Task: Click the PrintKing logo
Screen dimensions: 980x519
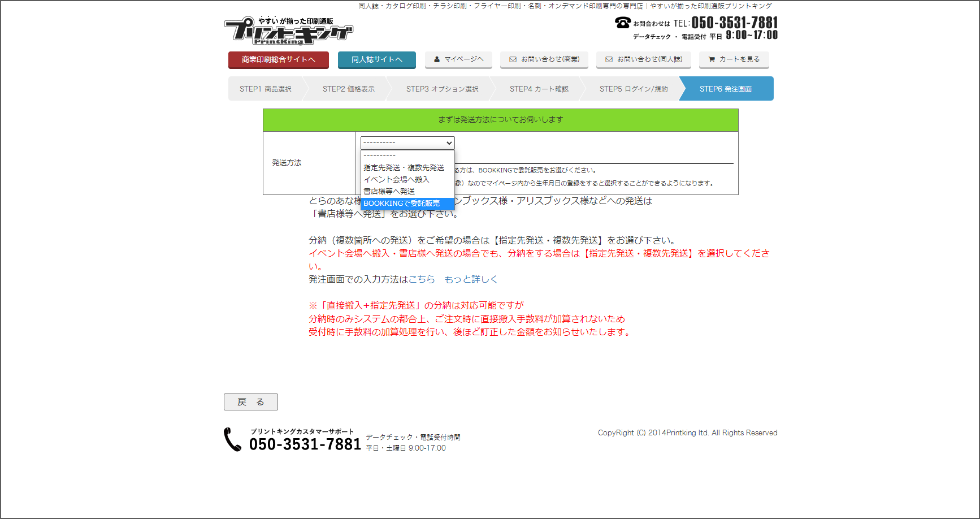Action: pyautogui.click(x=288, y=31)
